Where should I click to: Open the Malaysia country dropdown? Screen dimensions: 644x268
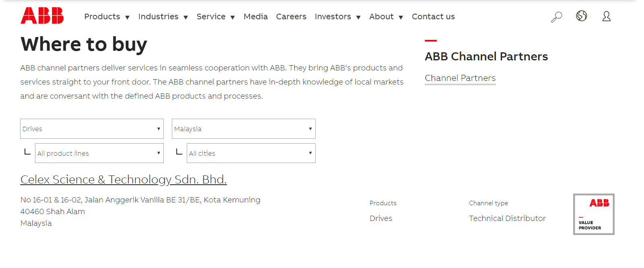pyautogui.click(x=244, y=129)
